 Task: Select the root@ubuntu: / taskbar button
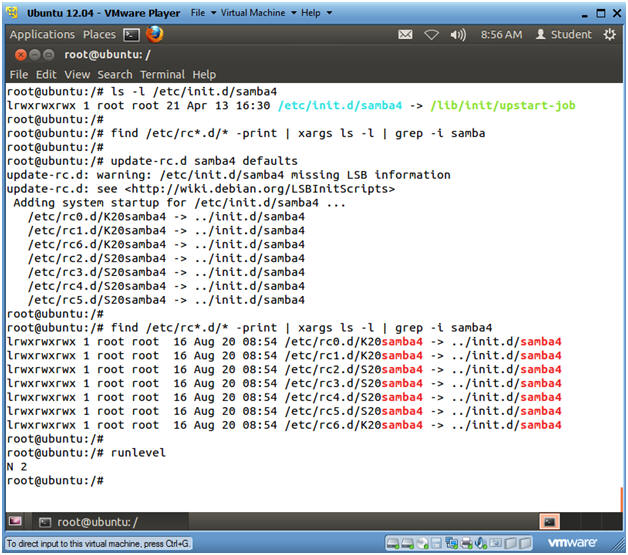(x=109, y=522)
